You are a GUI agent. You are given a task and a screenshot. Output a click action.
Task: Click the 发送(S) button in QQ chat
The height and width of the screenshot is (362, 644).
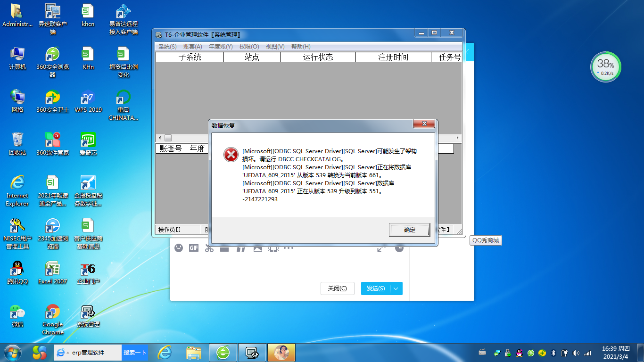coord(376,288)
